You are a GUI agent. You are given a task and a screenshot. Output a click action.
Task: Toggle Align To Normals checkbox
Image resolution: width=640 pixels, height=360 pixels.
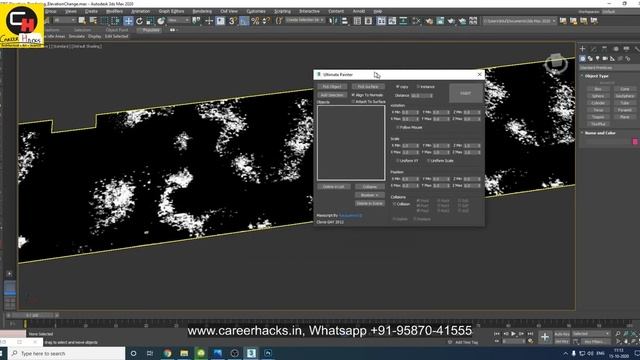click(x=367, y=95)
